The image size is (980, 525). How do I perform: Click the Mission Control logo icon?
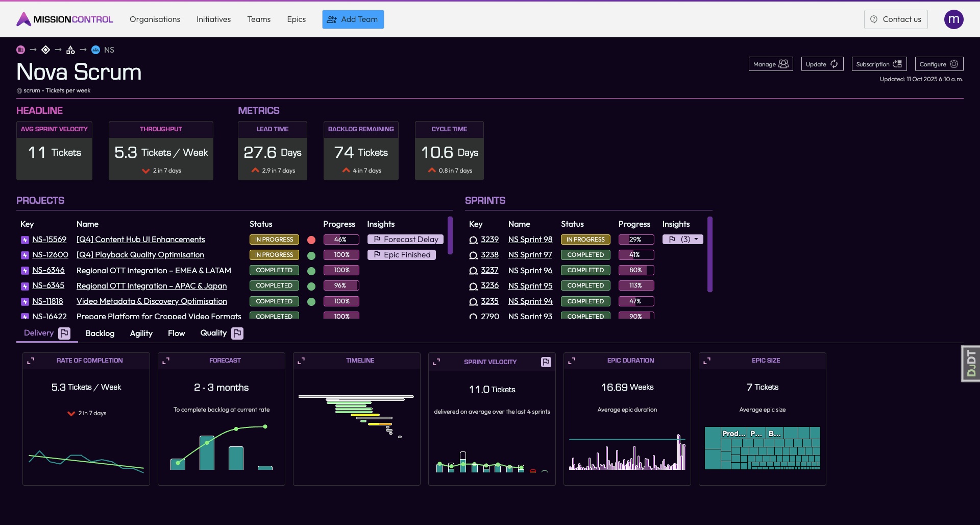pos(23,19)
